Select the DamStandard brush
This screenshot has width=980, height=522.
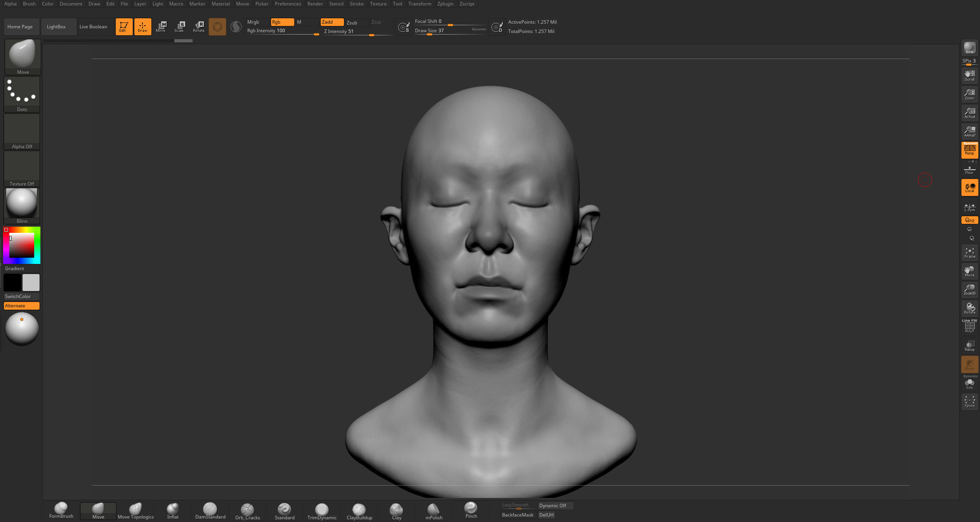point(210,510)
